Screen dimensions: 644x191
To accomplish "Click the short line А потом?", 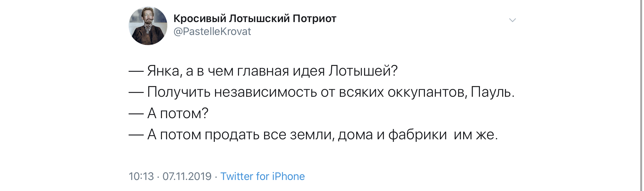I will [x=169, y=113].
